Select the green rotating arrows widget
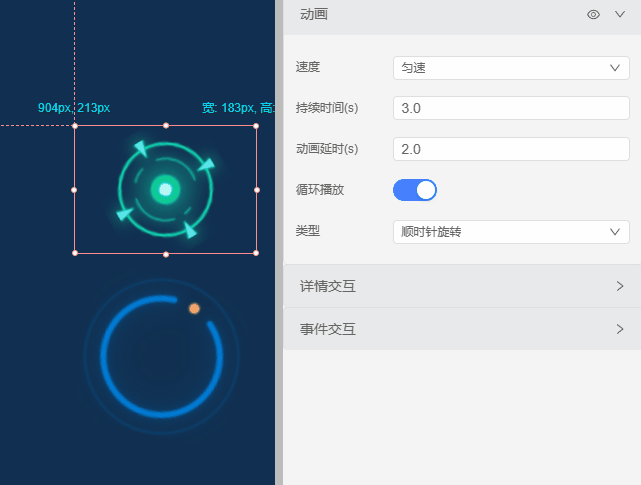Screen dimensions: 641x485 coord(165,189)
